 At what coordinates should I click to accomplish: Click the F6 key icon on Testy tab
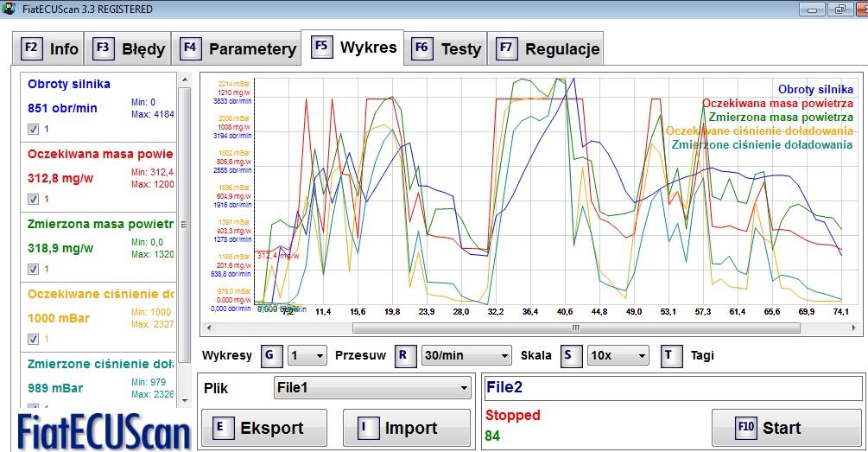point(421,48)
